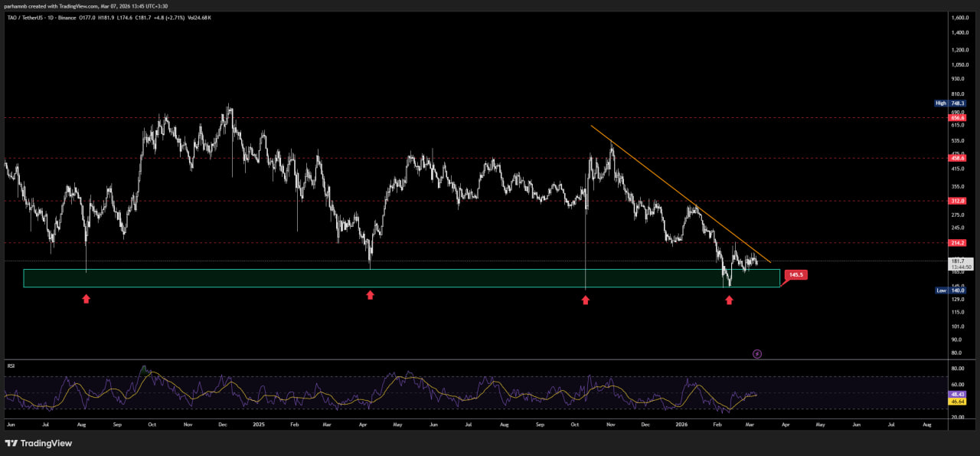The width and height of the screenshot is (980, 456).
Task: Click the 312.0 red price label
Action: pyautogui.click(x=958, y=201)
